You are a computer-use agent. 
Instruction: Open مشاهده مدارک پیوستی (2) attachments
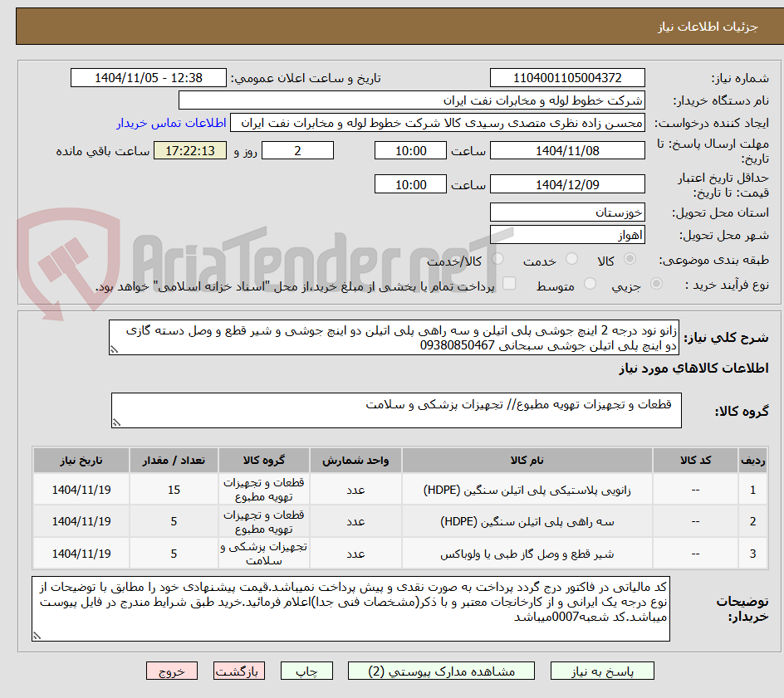point(441,671)
